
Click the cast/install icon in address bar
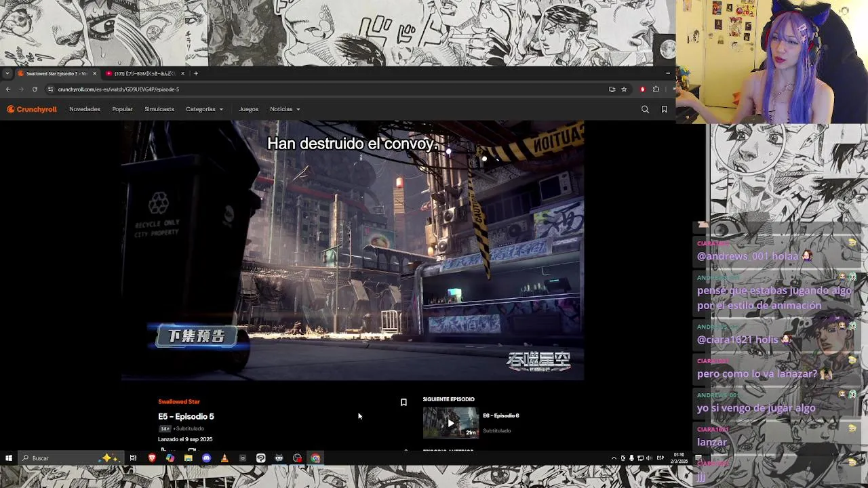point(612,89)
